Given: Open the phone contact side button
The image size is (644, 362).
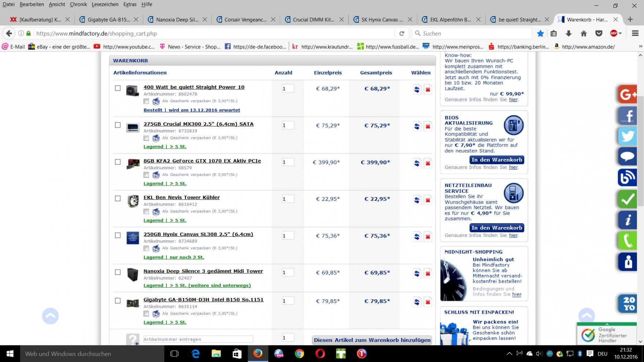Looking at the screenshot, I should [628, 241].
